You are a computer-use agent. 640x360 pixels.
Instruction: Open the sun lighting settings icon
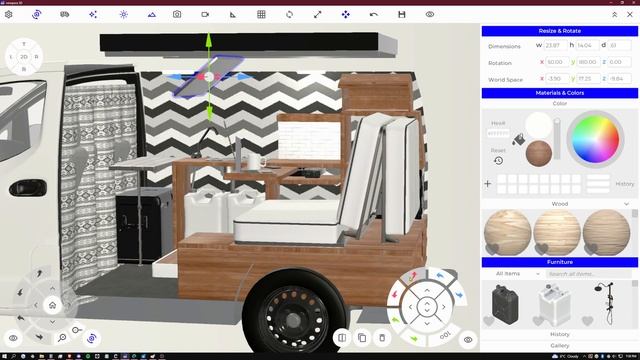tap(124, 14)
